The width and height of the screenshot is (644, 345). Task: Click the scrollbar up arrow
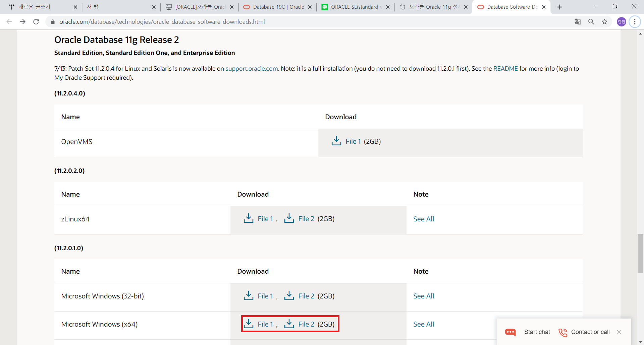[x=640, y=33]
